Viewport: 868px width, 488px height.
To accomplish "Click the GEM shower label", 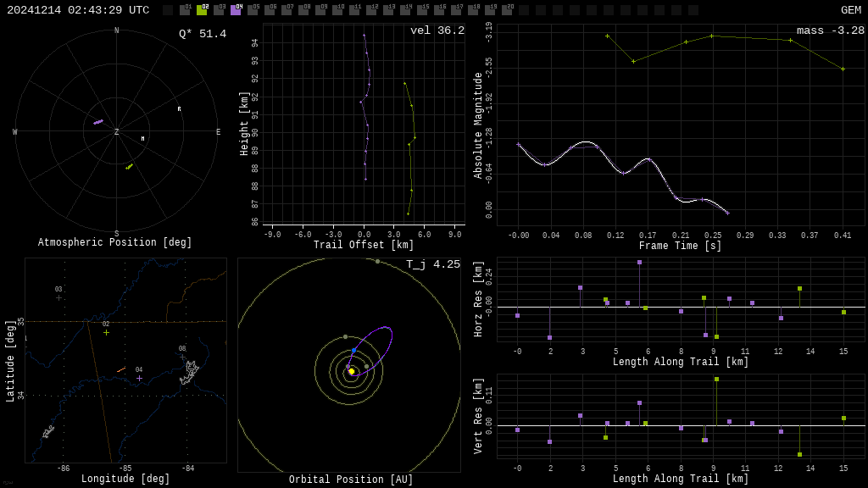I will 850,10.
